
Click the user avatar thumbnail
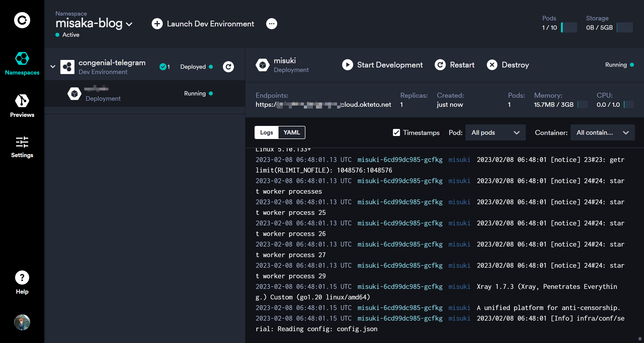[22, 322]
